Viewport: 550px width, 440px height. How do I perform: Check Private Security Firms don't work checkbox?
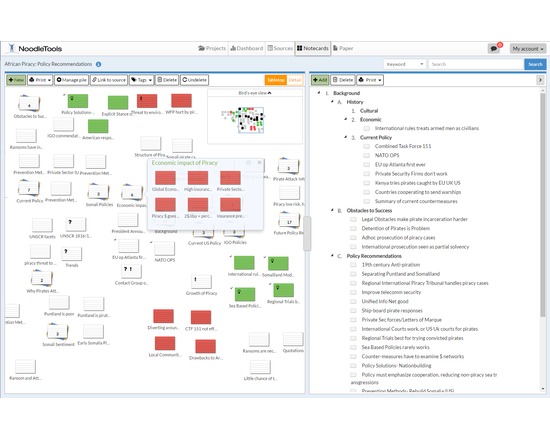point(367,174)
